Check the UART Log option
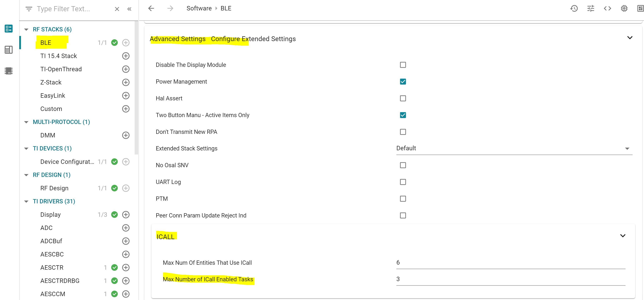The height and width of the screenshot is (300, 644). (403, 182)
